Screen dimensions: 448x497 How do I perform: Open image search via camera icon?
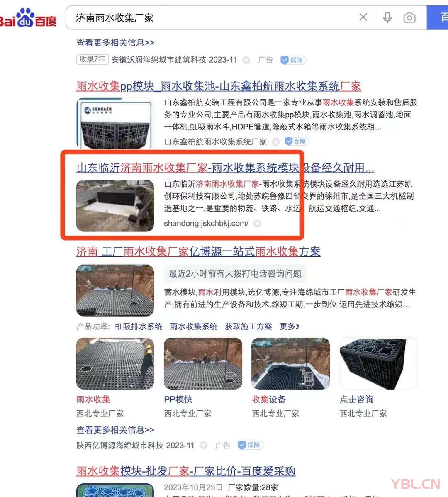click(409, 17)
